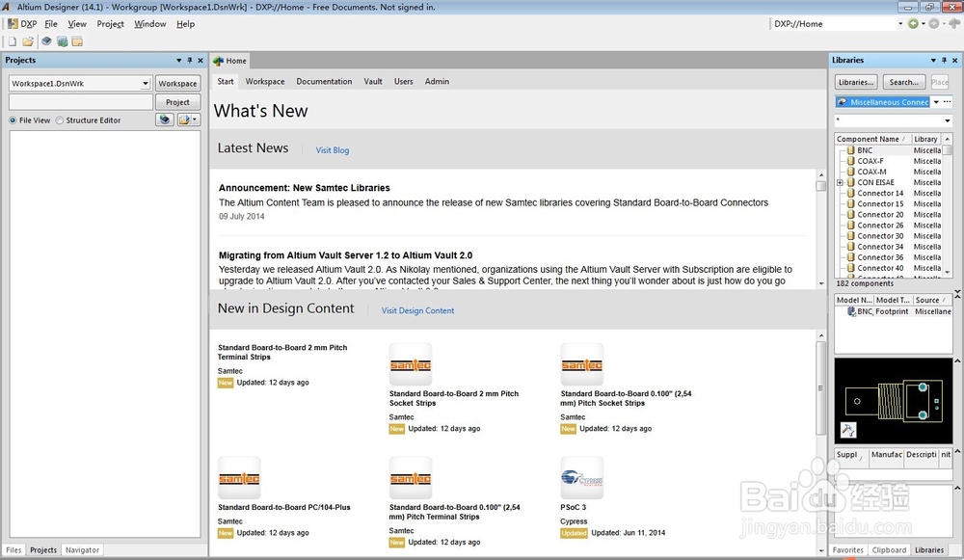Open the DXP system menu icon
The image size is (964, 560).
coord(13,24)
